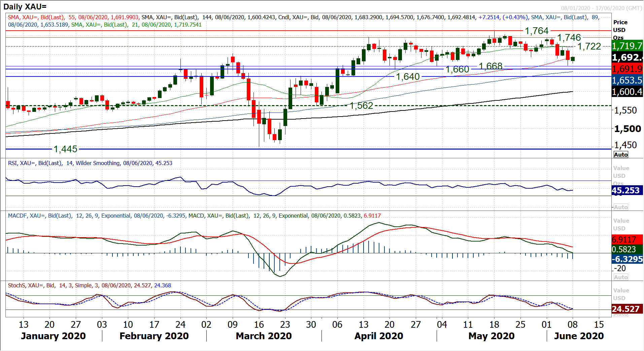This screenshot has height=351, width=644.
Task: Click the chart date range in the top right
Action: click(601, 8)
